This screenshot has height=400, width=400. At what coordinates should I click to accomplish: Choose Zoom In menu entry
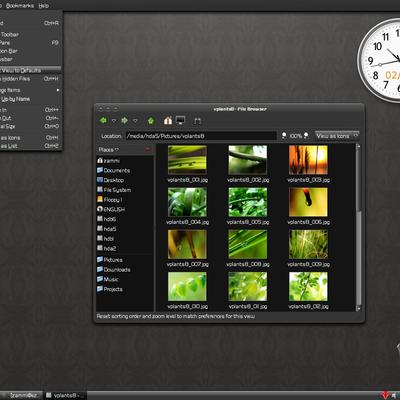pyautogui.click(x=31, y=110)
